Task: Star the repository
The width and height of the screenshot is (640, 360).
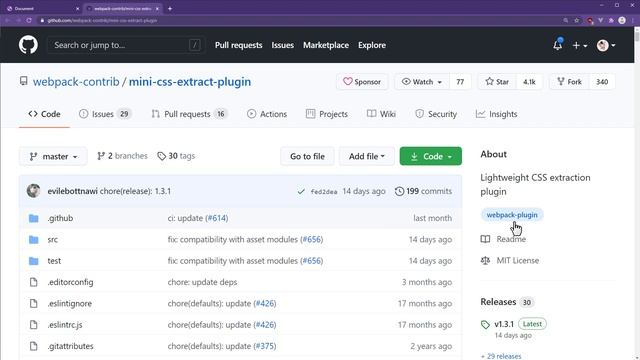Action: [497, 82]
